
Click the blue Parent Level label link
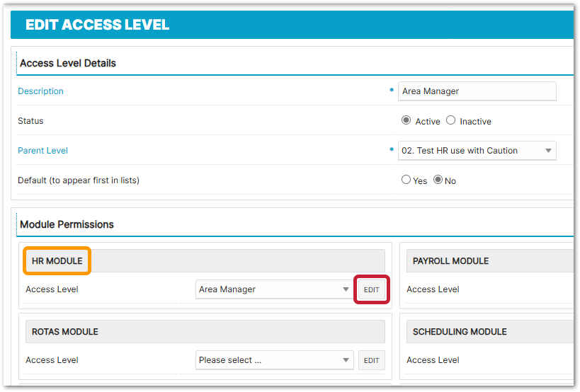coord(42,151)
